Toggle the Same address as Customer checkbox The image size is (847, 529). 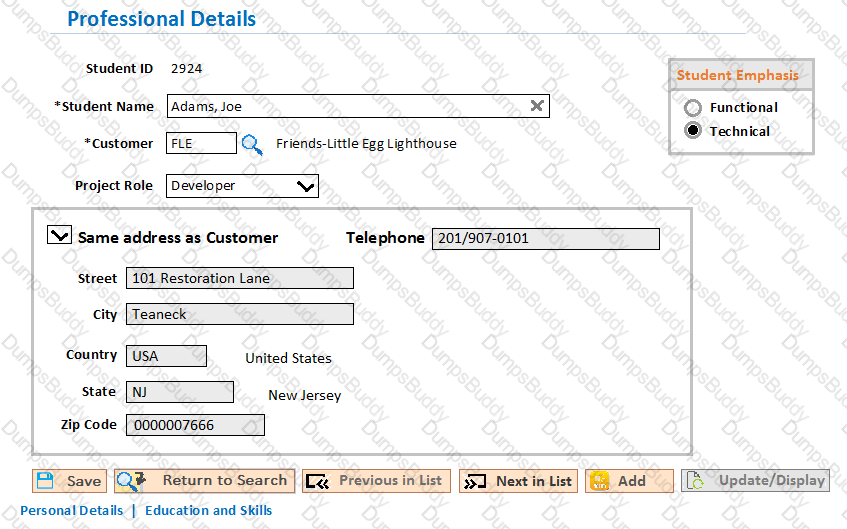59,235
